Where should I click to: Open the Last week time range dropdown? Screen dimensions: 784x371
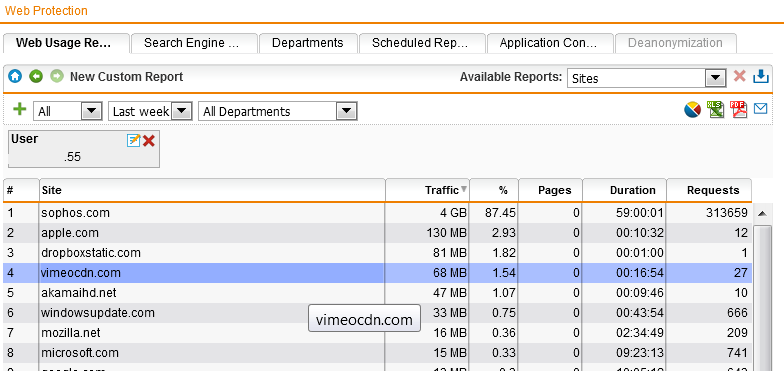(x=150, y=111)
